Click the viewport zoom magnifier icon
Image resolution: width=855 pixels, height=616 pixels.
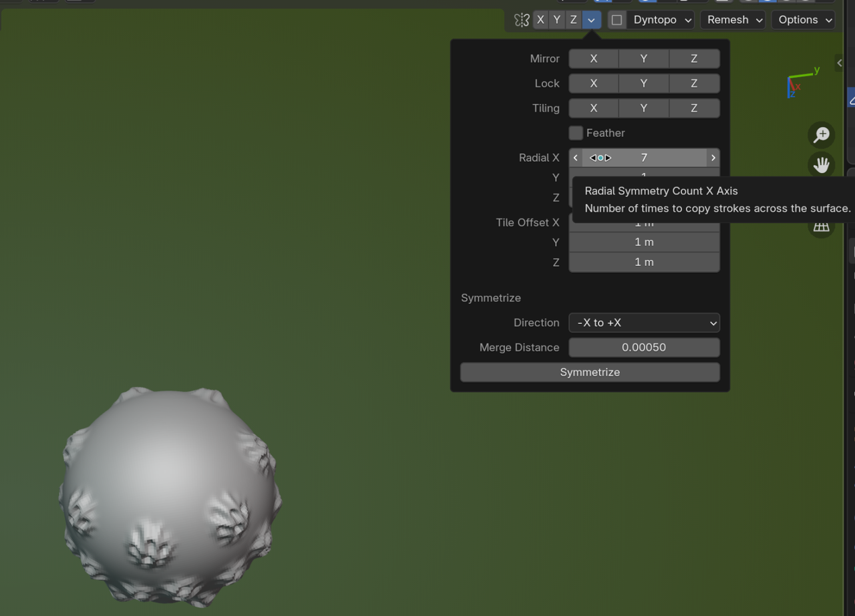tap(821, 135)
